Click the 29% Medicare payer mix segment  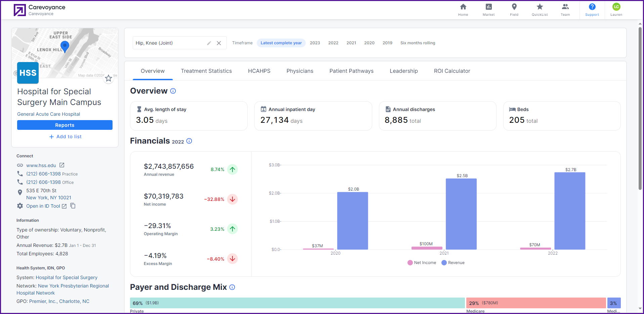pyautogui.click(x=536, y=303)
